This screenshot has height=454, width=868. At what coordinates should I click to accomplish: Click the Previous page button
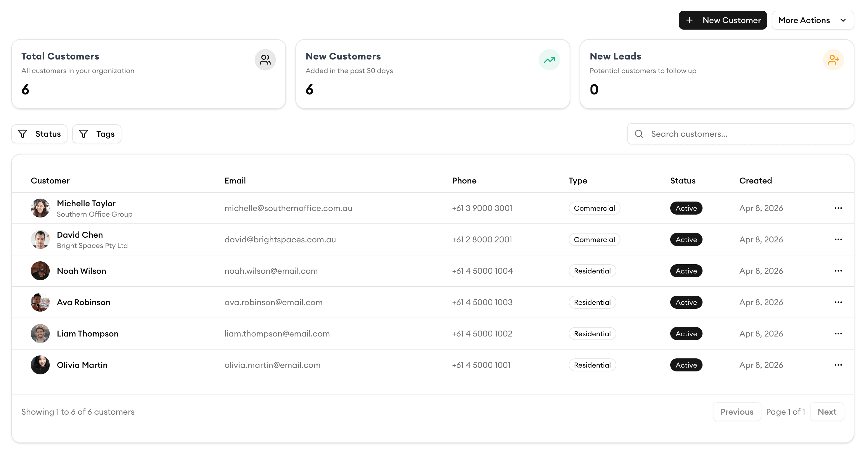(737, 412)
